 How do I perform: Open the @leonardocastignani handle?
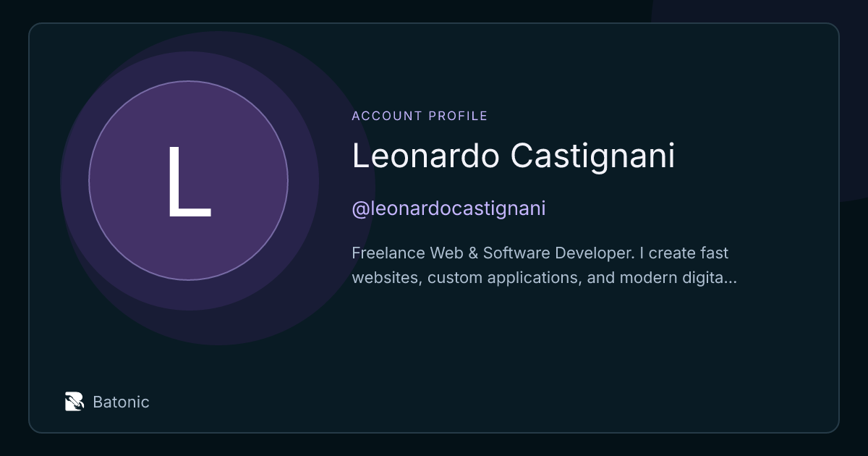point(448,208)
